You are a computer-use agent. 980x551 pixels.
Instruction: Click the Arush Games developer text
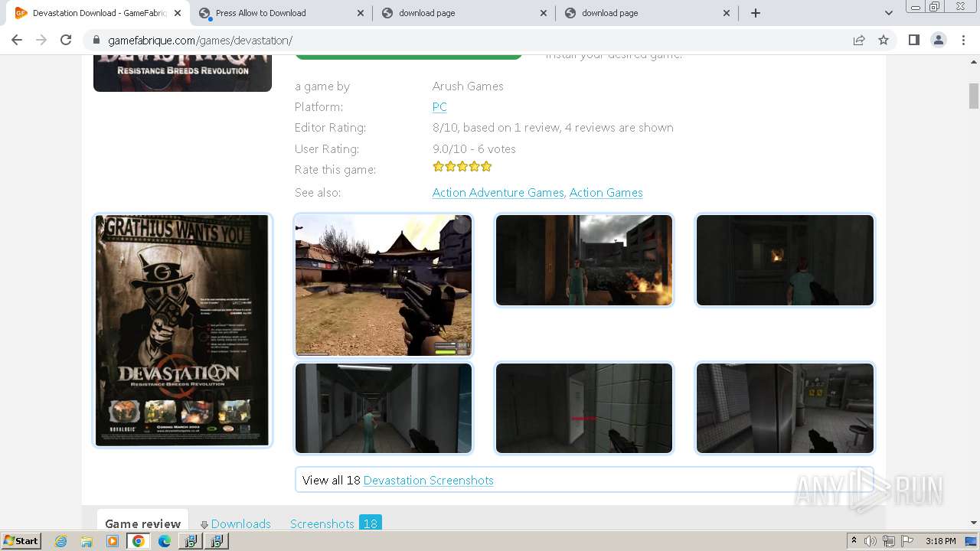468,86
